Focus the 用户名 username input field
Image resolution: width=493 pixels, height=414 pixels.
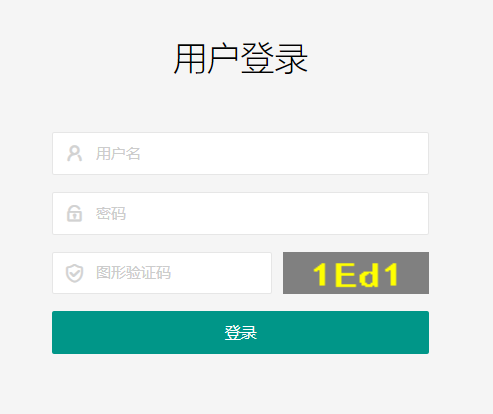coord(240,153)
